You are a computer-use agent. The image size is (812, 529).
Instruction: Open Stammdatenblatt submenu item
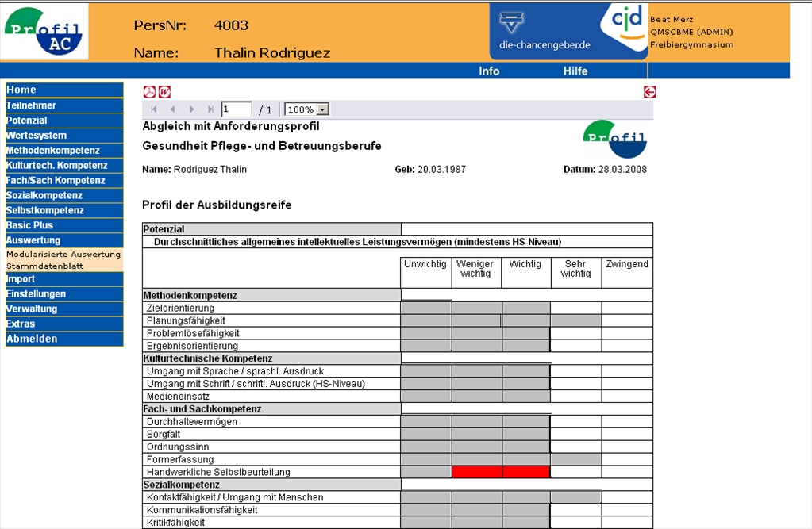tap(44, 266)
